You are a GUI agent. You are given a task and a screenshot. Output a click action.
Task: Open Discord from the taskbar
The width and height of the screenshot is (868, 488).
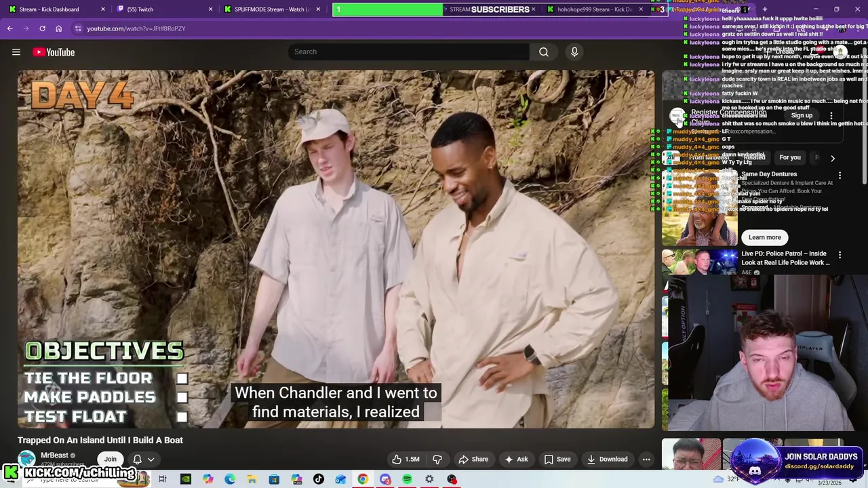[385, 479]
